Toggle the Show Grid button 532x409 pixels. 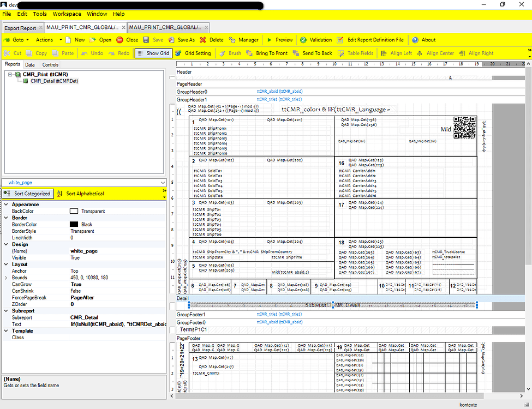154,53
